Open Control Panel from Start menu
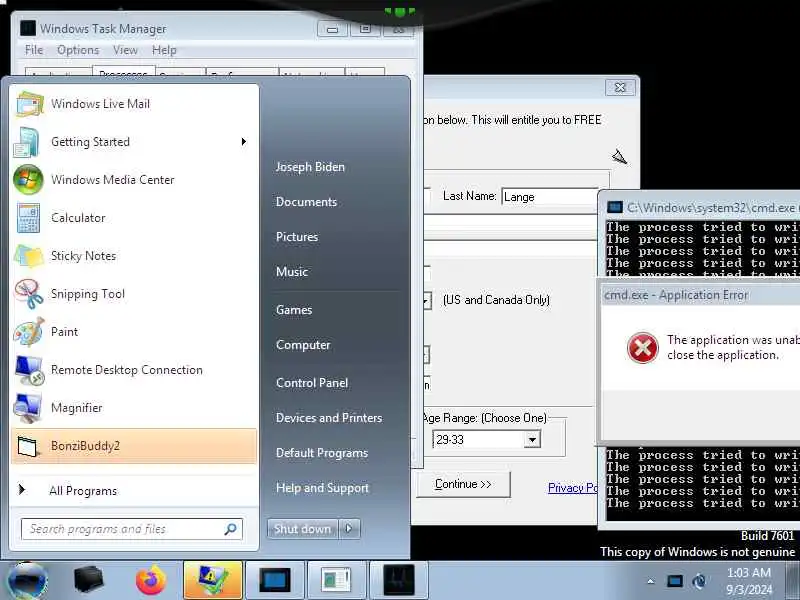Image resolution: width=800 pixels, height=600 pixels. (x=312, y=383)
